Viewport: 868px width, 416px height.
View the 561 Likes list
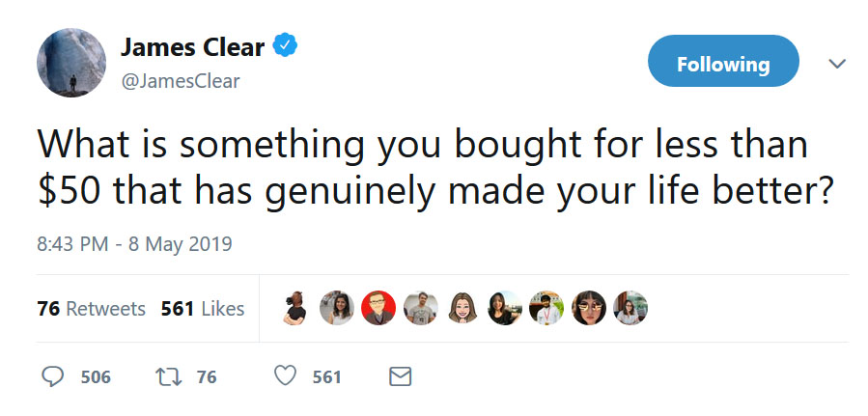coord(202,309)
